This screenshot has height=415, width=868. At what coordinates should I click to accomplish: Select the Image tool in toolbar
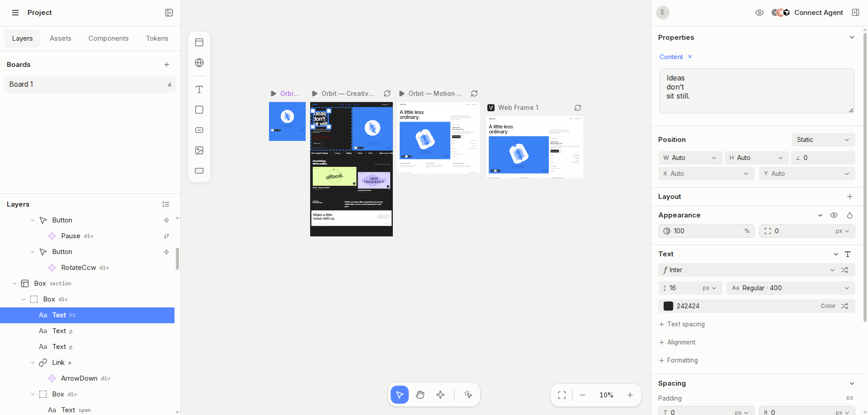[x=199, y=151]
